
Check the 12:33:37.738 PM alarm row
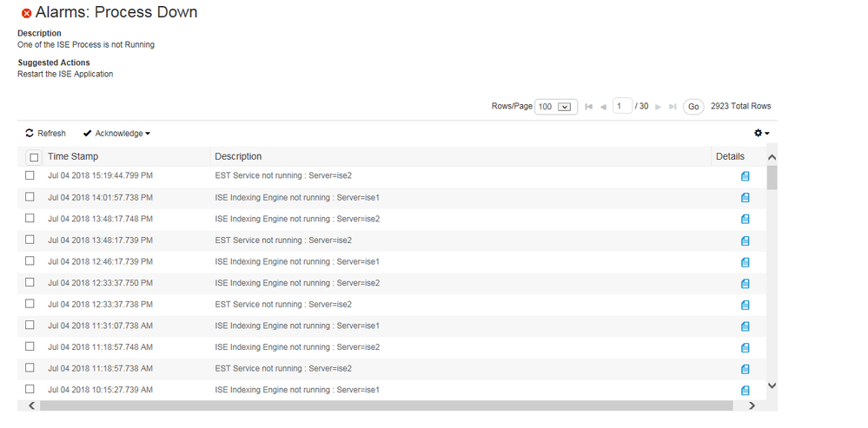pyautogui.click(x=30, y=304)
